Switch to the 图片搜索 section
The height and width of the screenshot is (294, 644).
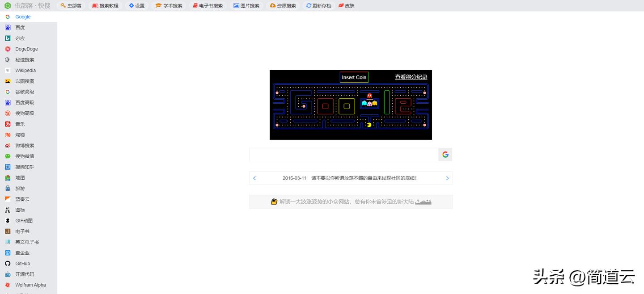point(246,6)
